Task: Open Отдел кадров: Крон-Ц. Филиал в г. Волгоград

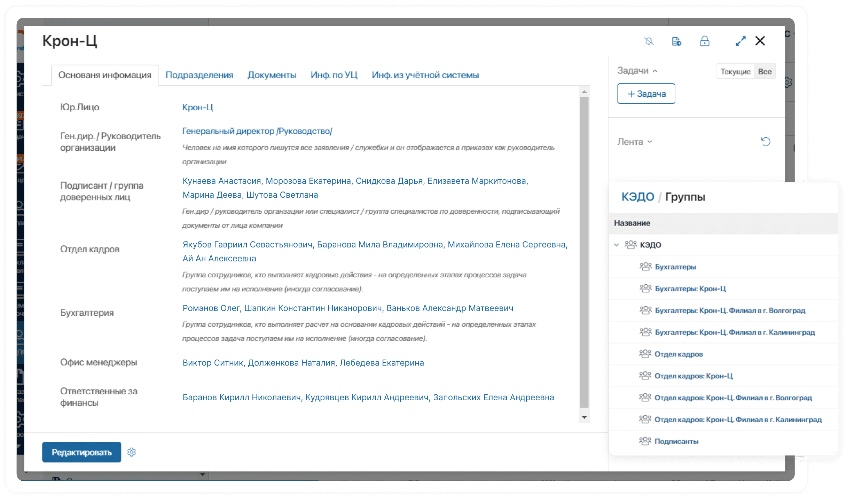Action: [x=733, y=397]
